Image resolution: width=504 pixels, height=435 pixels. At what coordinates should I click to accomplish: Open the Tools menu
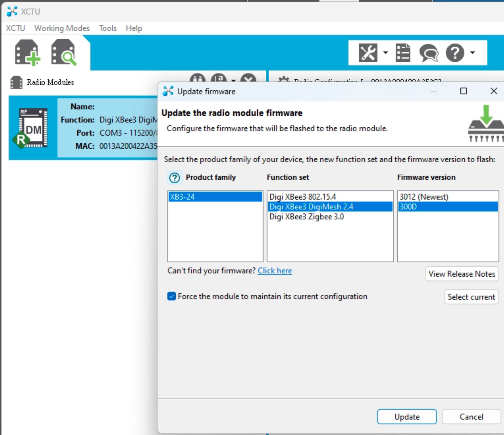[108, 28]
